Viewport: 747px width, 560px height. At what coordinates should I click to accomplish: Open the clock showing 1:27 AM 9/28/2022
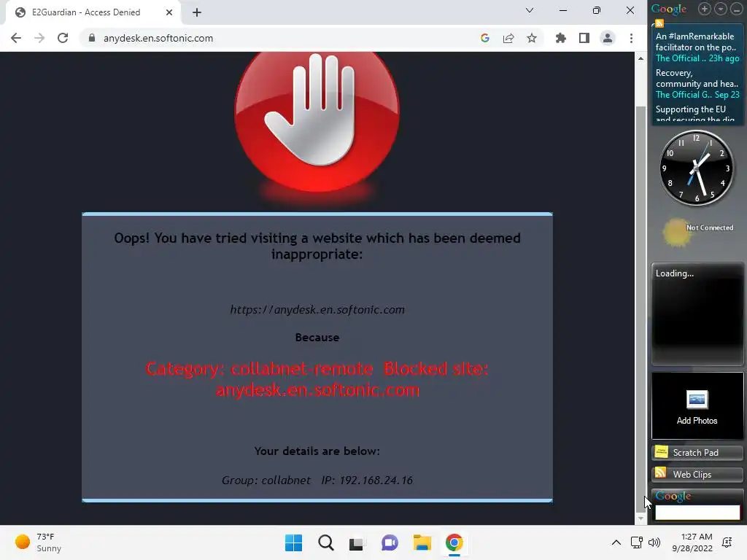click(x=693, y=542)
